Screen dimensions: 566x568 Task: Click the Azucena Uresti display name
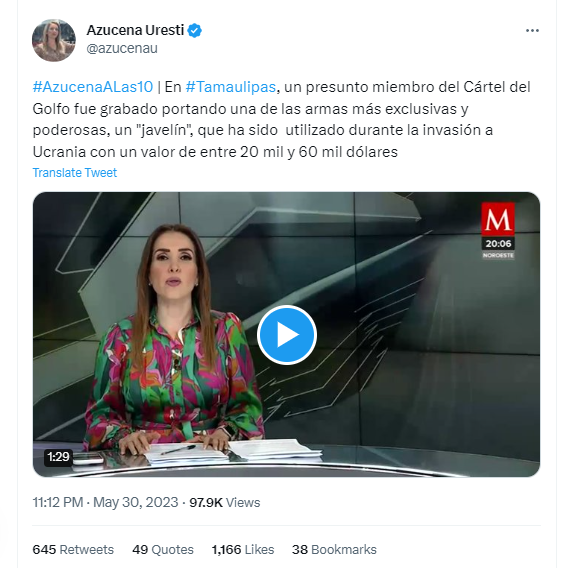click(135, 30)
